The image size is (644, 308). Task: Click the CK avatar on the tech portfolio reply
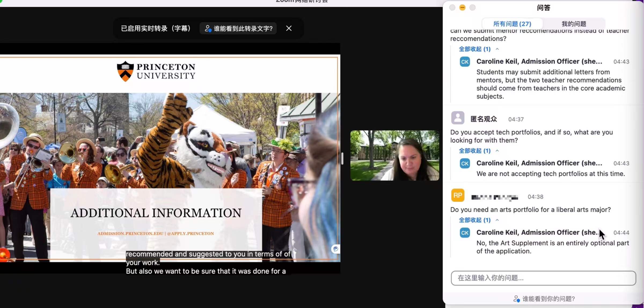(x=465, y=163)
